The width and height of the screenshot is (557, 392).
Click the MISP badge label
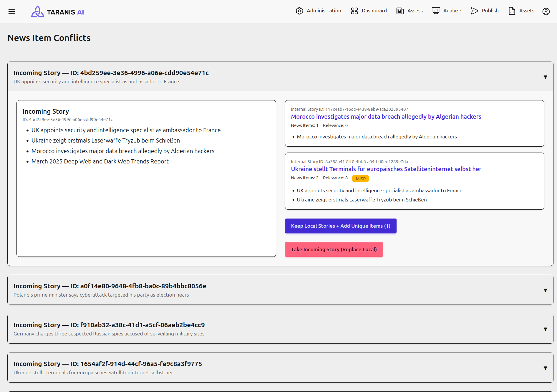point(360,178)
